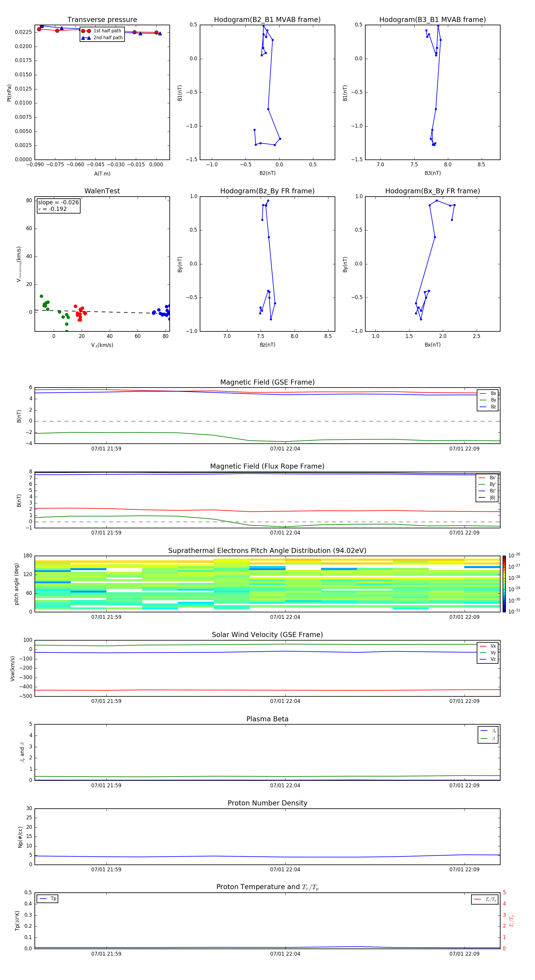The image size is (535, 980).
Task: Click the 'slope = -0.026' annotation
Action: [58, 203]
